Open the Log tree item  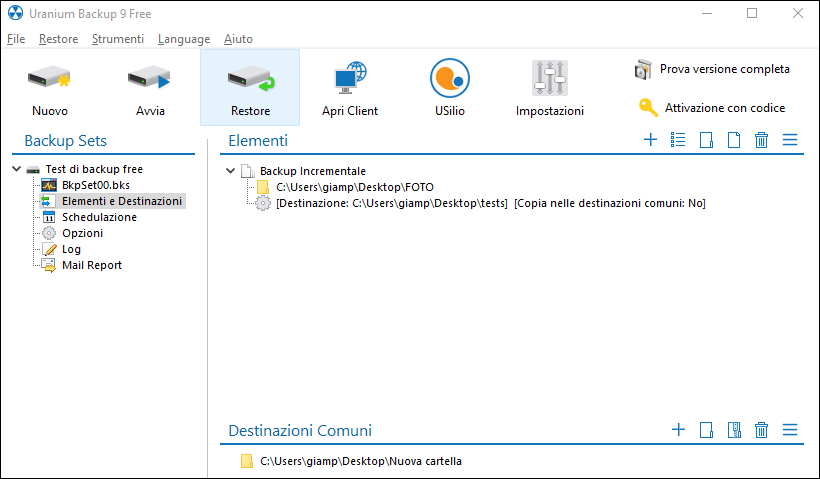(71, 249)
